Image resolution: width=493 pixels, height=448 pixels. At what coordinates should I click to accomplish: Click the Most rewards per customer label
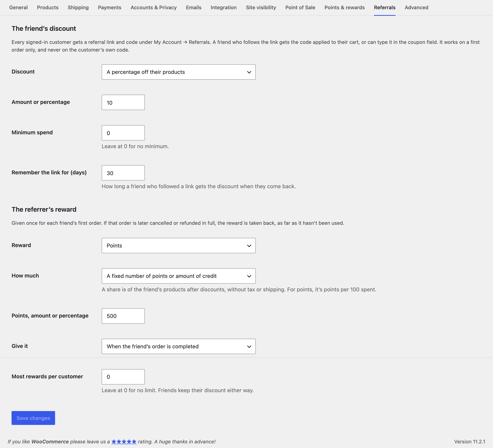click(47, 376)
